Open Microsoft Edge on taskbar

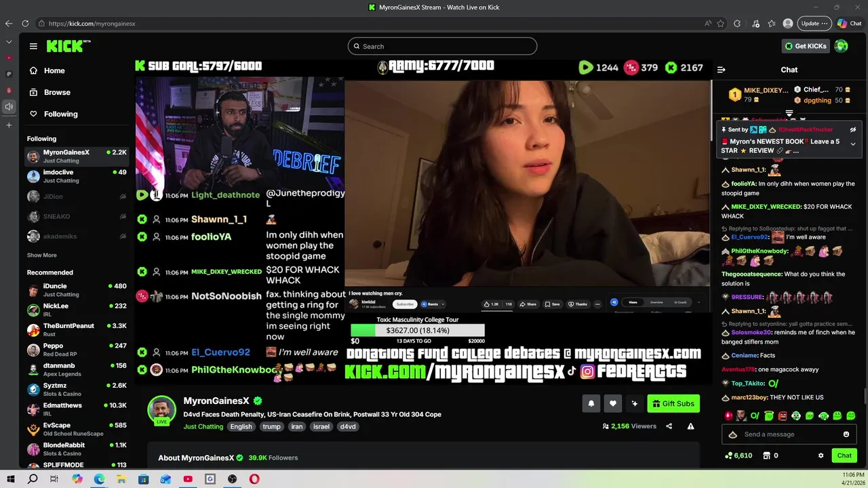tap(99, 479)
